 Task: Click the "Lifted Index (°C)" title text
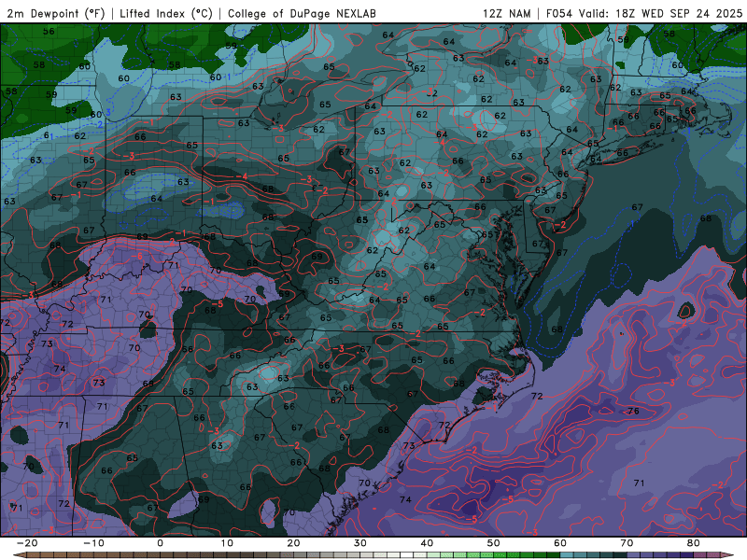tap(166, 13)
